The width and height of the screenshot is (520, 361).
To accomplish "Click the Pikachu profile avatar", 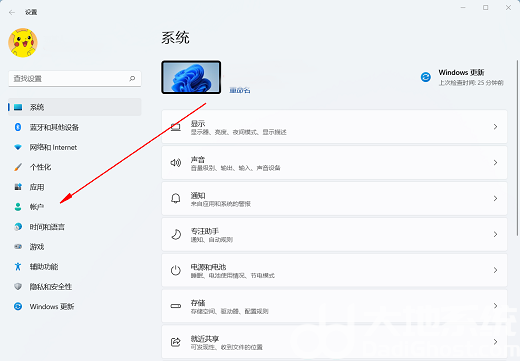I will pyautogui.click(x=23, y=43).
